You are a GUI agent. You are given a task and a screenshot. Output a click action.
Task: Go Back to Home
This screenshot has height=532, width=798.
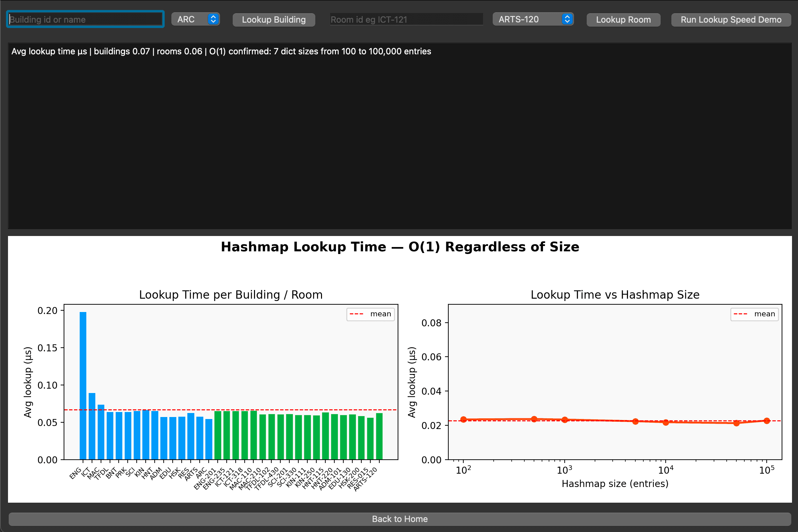point(400,519)
